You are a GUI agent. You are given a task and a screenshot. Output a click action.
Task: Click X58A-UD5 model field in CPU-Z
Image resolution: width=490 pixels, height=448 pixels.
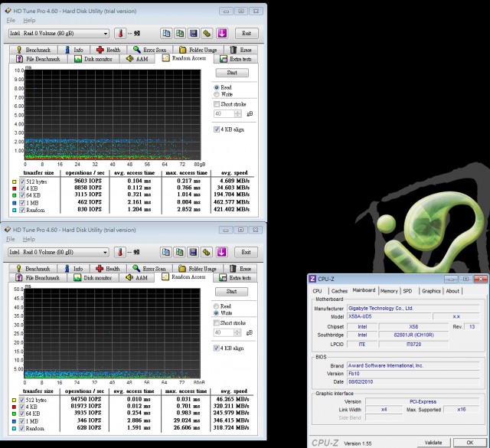[389, 316]
